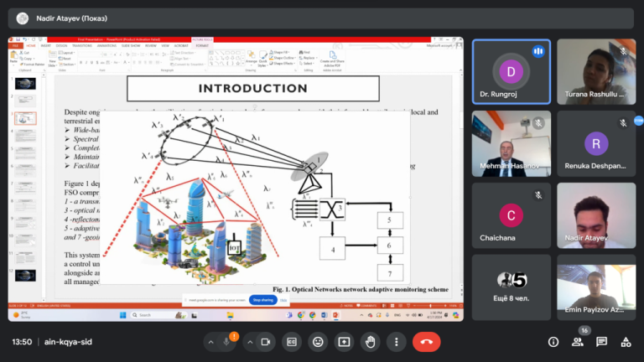Toggle closed captions CC button
The height and width of the screenshot is (362, 644).
(291, 342)
